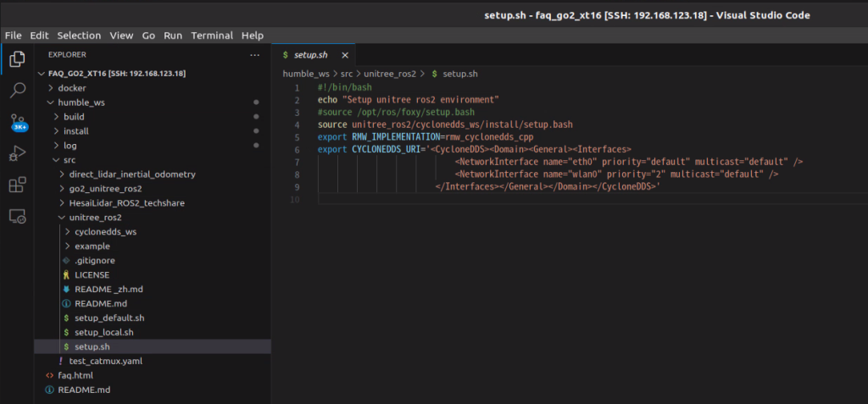Viewport: 868px width, 404px height.
Task: Open the Edit menu
Action: 39,36
